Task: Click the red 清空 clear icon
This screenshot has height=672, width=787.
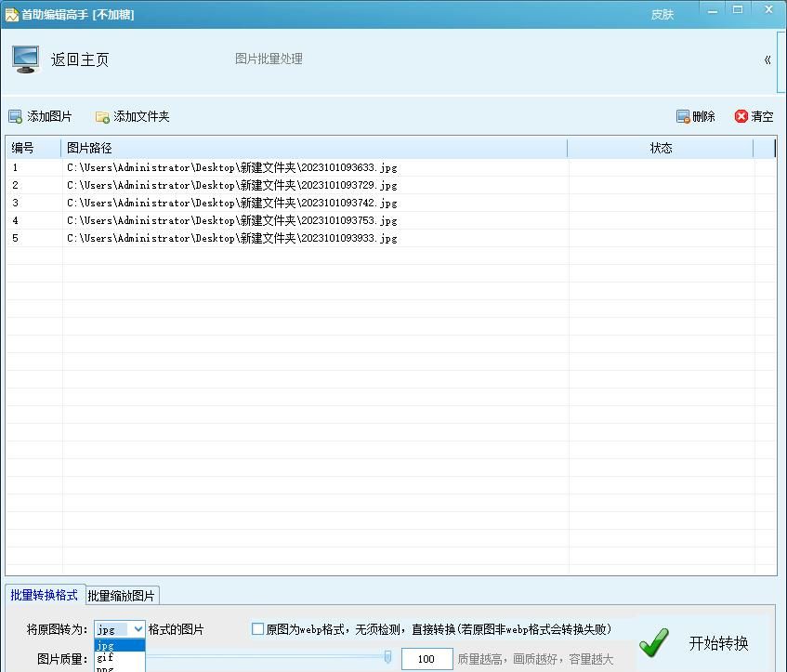Action: click(741, 116)
